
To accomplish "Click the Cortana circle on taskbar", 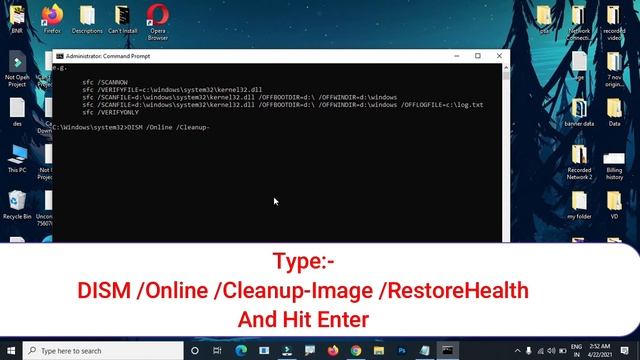I will (x=195, y=351).
